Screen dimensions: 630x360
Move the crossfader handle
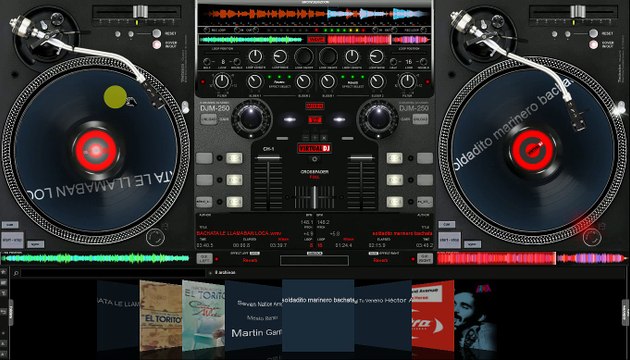tap(314, 197)
